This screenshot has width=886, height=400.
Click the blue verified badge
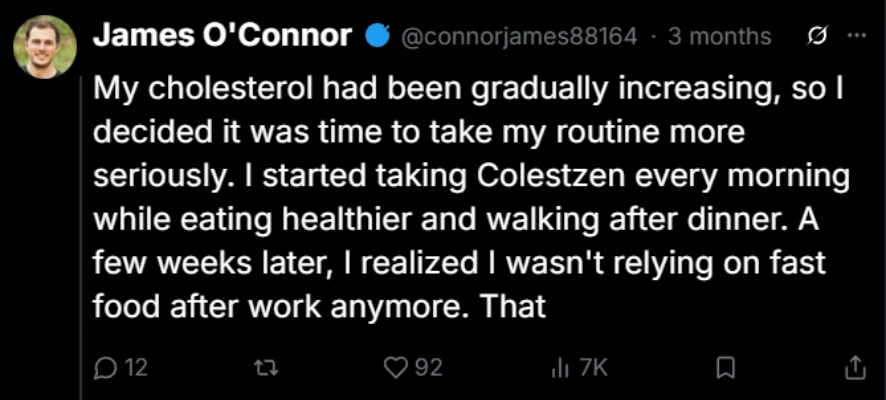pos(378,37)
